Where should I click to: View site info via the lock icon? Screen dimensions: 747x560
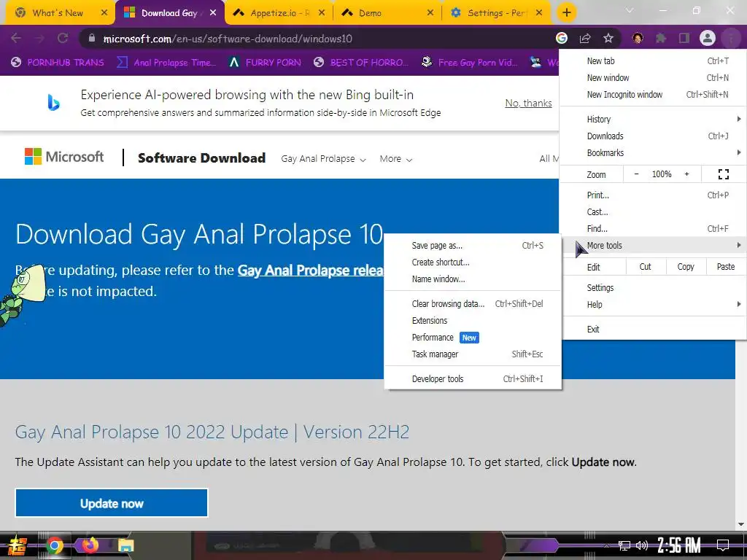92,38
